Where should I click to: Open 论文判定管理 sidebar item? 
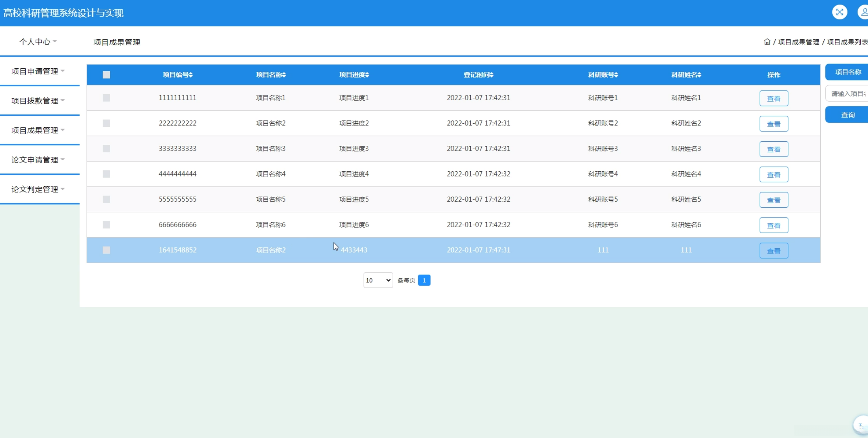click(38, 189)
